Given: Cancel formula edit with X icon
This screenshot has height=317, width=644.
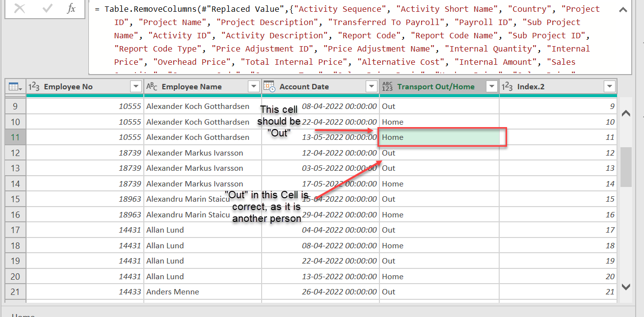Looking at the screenshot, I should pos(20,8).
